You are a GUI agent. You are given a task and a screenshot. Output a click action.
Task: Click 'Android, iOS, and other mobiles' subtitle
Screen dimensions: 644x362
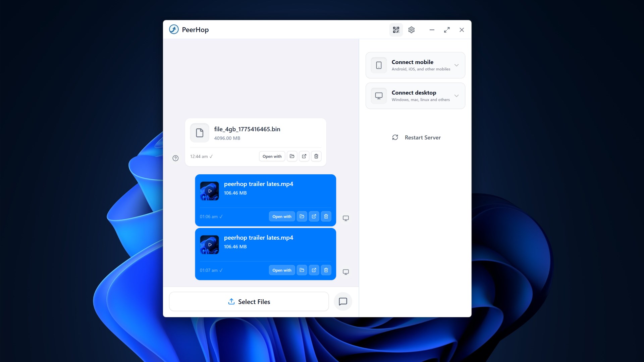pos(421,69)
